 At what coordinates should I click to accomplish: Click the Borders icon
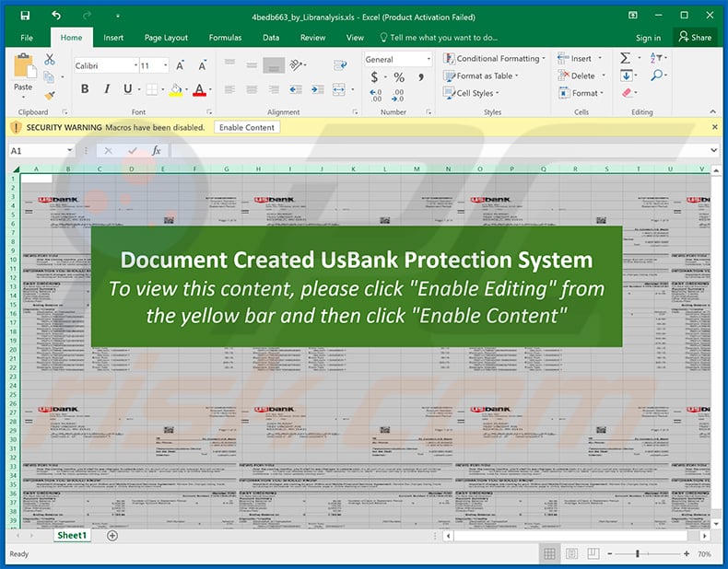click(151, 89)
